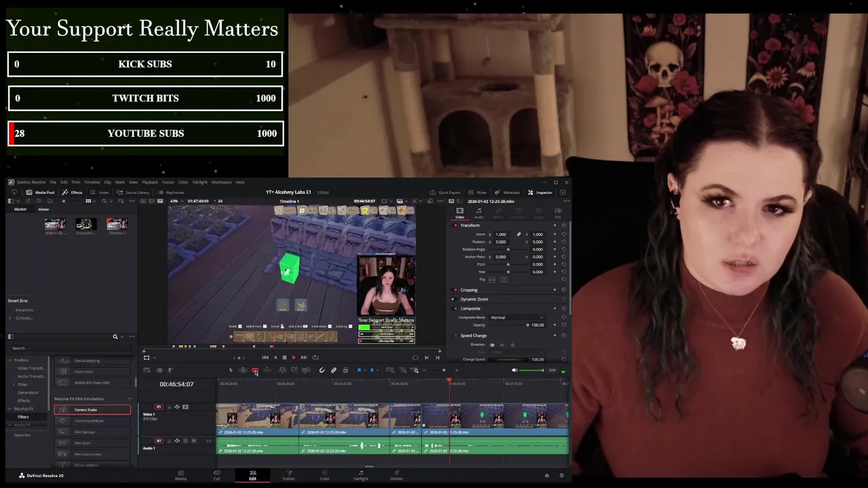The width and height of the screenshot is (868, 488).
Task: Select the Trim Edit Mode tool
Action: point(243,370)
